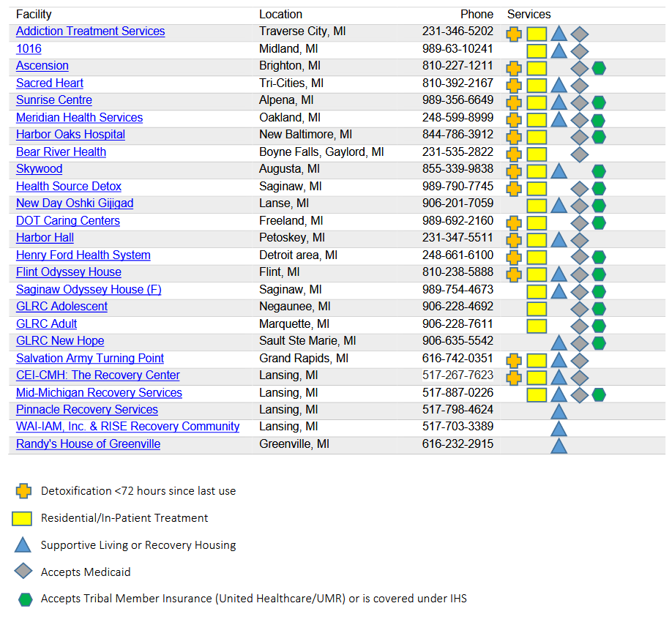Click the Medicaid diamond in the Harbor Hall row
Image resolution: width=672 pixels, height=625 pixels.
[580, 240]
